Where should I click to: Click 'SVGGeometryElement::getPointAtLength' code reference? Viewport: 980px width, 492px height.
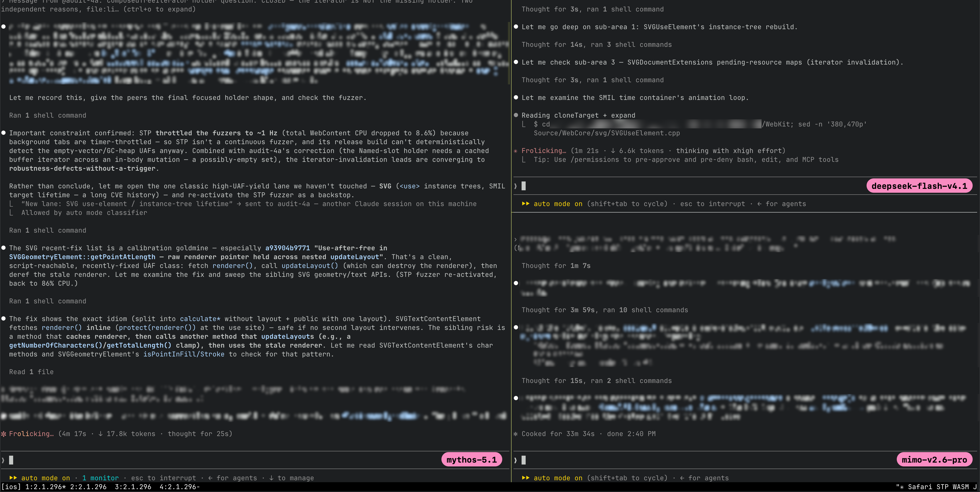coord(82,257)
